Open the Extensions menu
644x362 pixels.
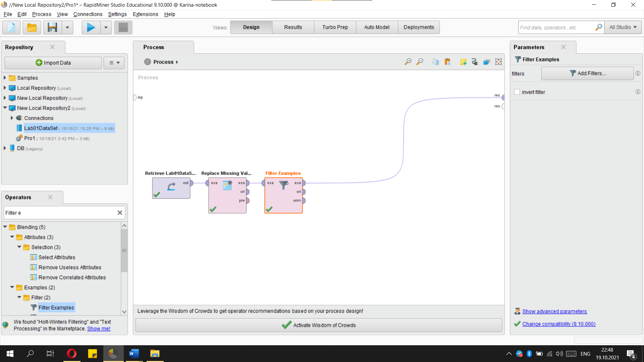pos(145,14)
